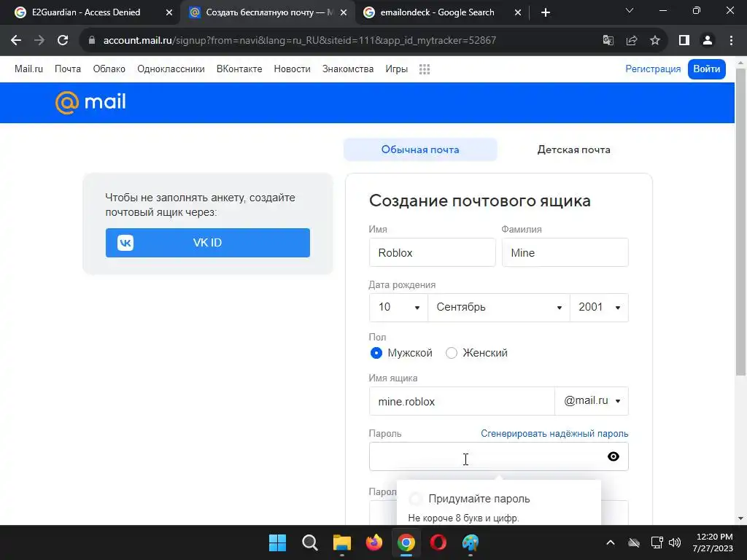This screenshot has height=560, width=747.
Task: Open ВКонтакте in the top navigation
Action: tap(239, 69)
